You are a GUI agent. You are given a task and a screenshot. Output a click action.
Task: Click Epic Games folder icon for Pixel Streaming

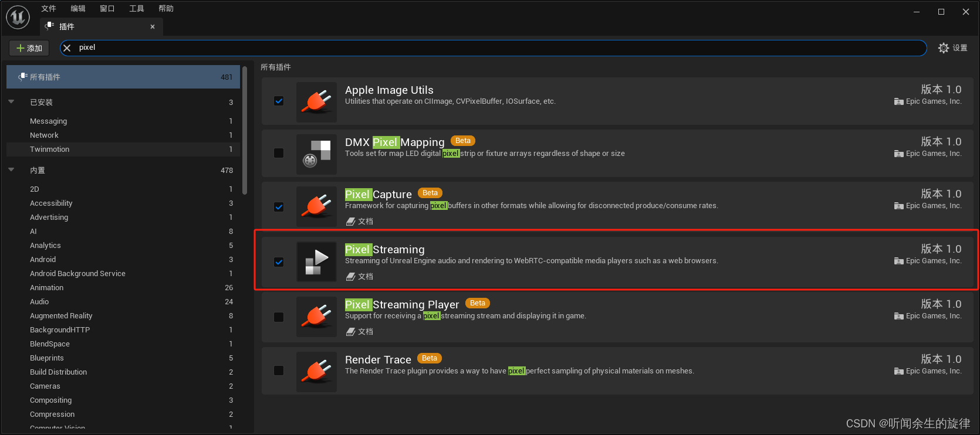pos(898,261)
